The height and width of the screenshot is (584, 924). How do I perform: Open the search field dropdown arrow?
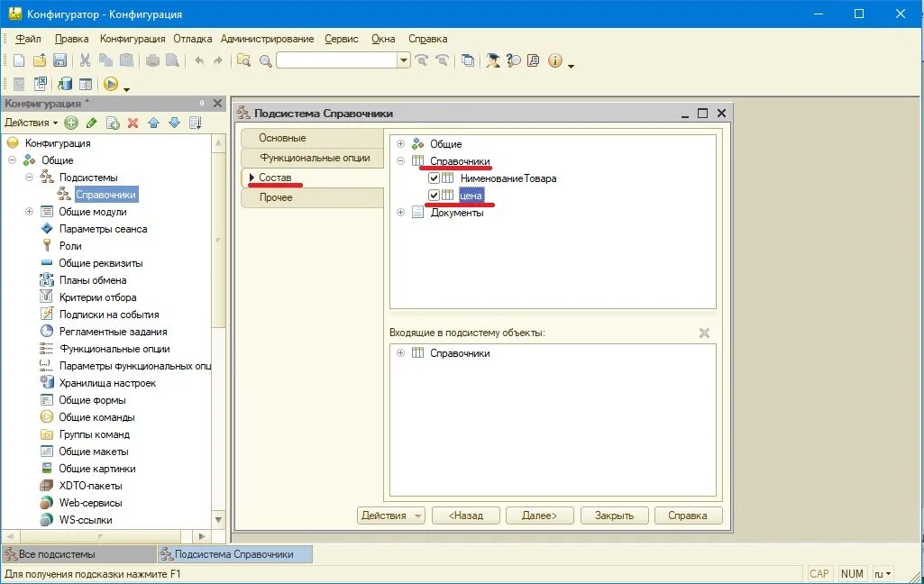pyautogui.click(x=404, y=60)
